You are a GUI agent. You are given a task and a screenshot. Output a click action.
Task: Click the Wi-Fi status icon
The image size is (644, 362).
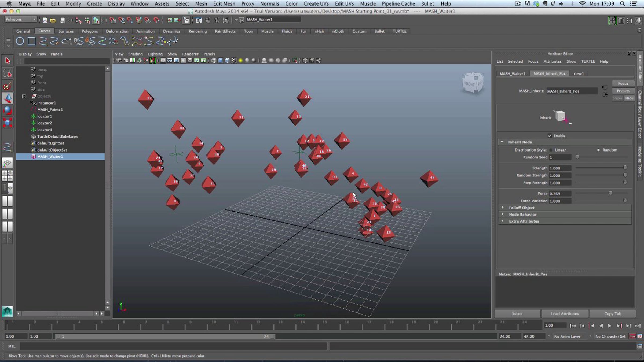(x=582, y=3)
